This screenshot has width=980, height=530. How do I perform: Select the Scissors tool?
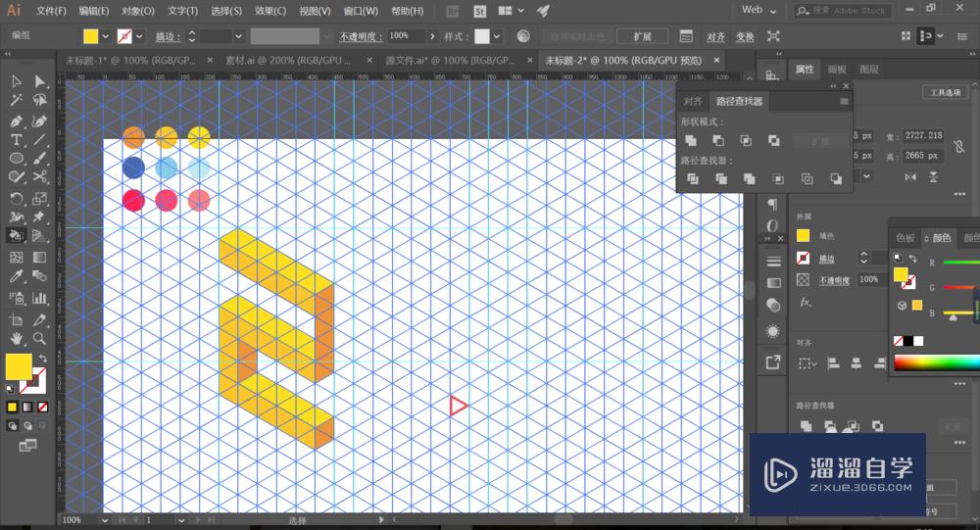click(x=39, y=177)
